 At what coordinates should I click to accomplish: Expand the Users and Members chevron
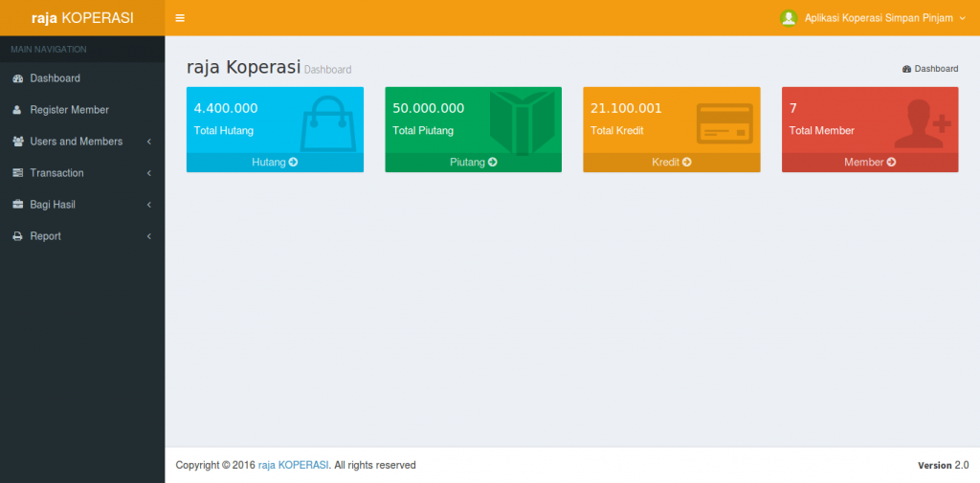pos(148,142)
